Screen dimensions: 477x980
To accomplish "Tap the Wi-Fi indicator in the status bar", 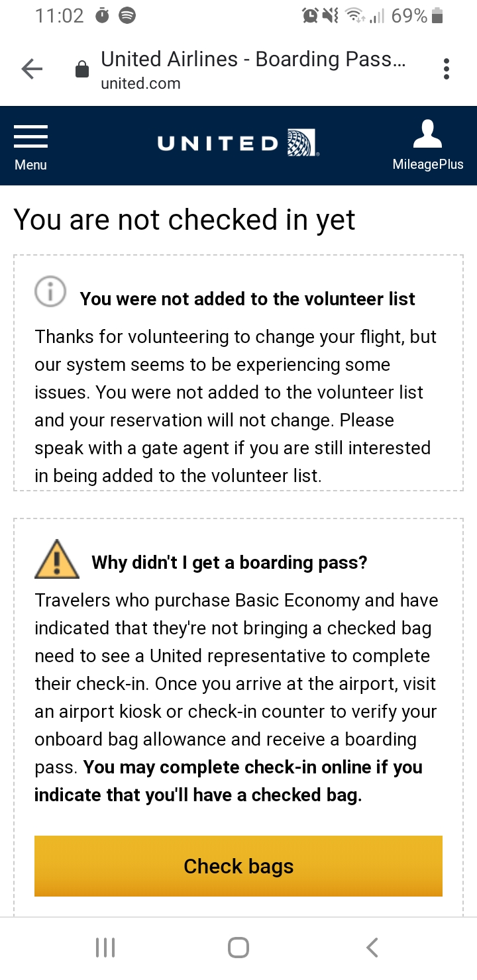I will pyautogui.click(x=354, y=17).
